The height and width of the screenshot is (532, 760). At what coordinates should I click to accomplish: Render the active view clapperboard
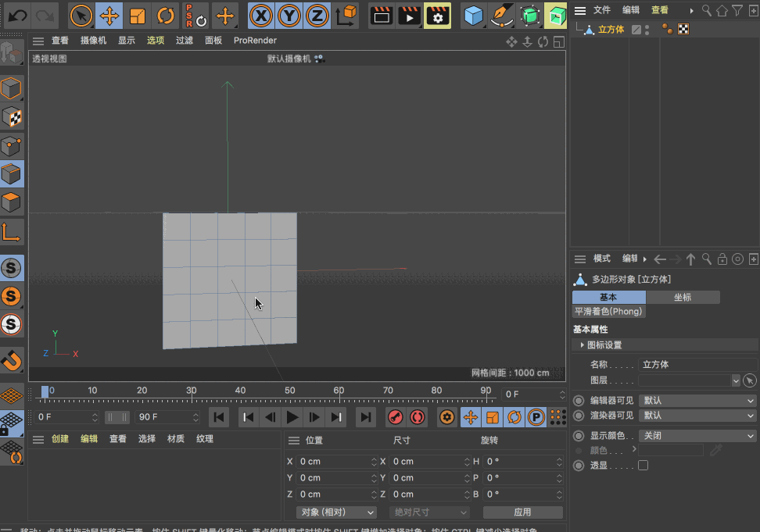382,16
